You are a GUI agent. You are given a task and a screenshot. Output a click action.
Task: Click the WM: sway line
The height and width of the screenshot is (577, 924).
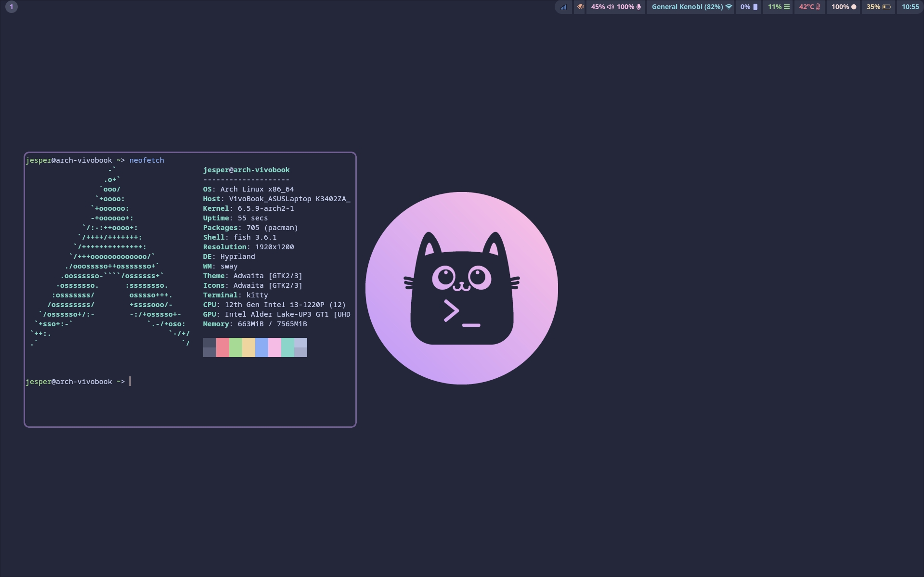[x=221, y=266]
